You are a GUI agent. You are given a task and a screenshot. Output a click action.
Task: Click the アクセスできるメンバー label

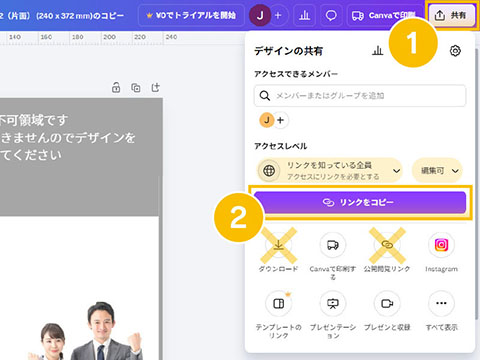(x=296, y=74)
